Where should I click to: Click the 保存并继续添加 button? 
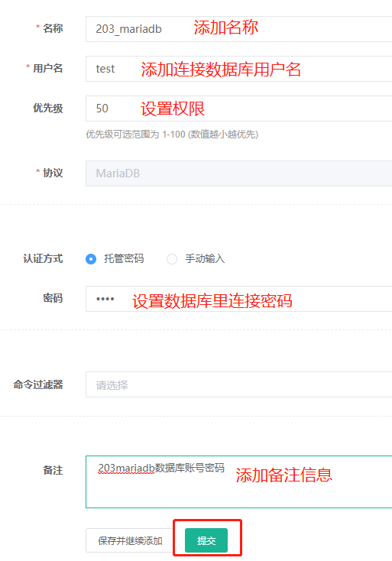coord(130,540)
